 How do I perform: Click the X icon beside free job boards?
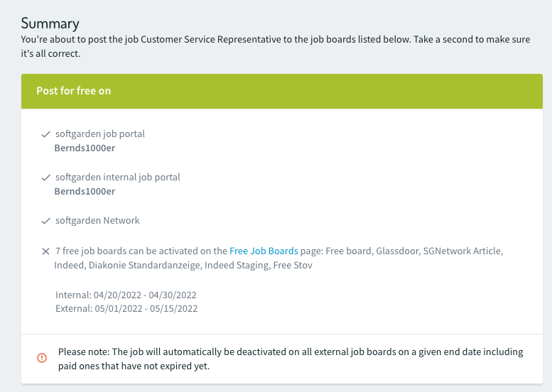coord(45,251)
